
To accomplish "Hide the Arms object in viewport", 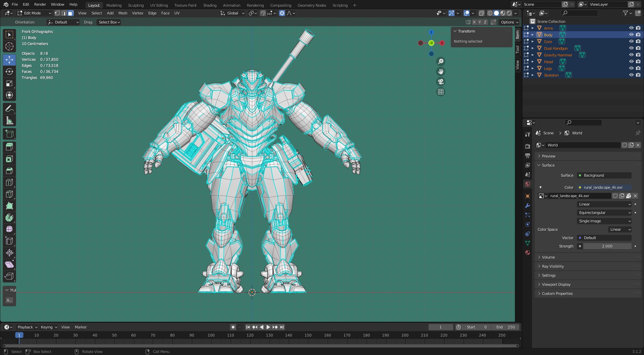I will point(631,28).
